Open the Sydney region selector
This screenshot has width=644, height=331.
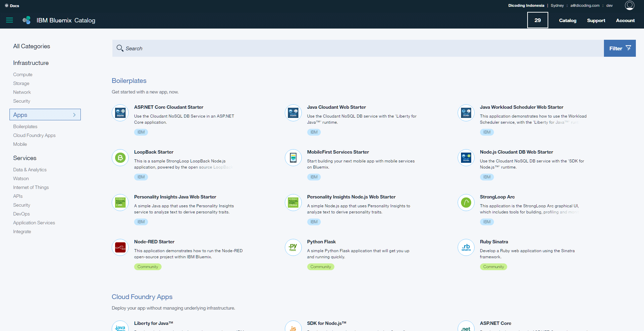[557, 5]
